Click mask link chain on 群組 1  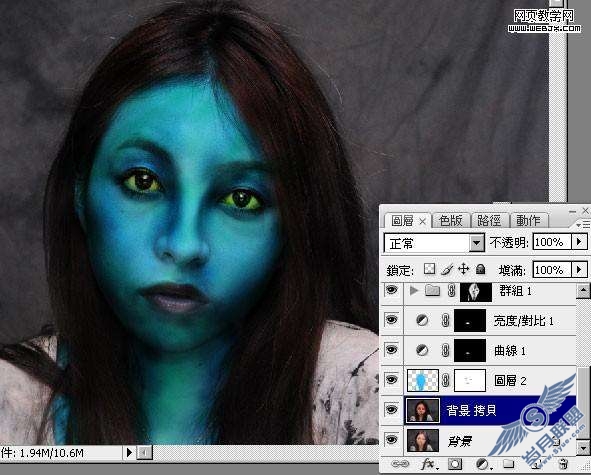click(x=451, y=291)
